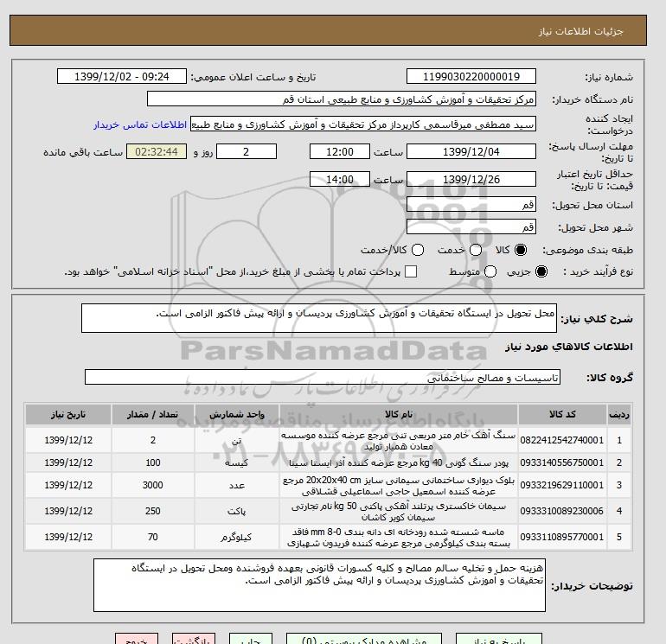
Task: Click product code 0822412542740001
Action: [x=562, y=440]
